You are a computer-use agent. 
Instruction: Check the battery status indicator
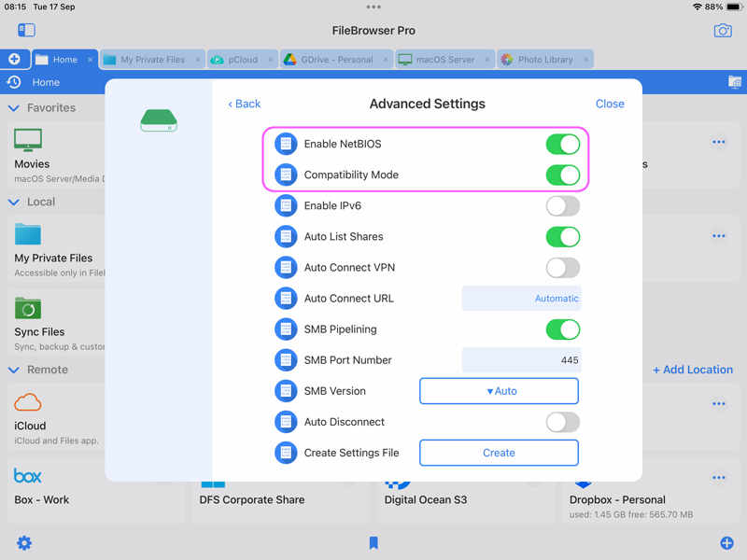(733, 7)
